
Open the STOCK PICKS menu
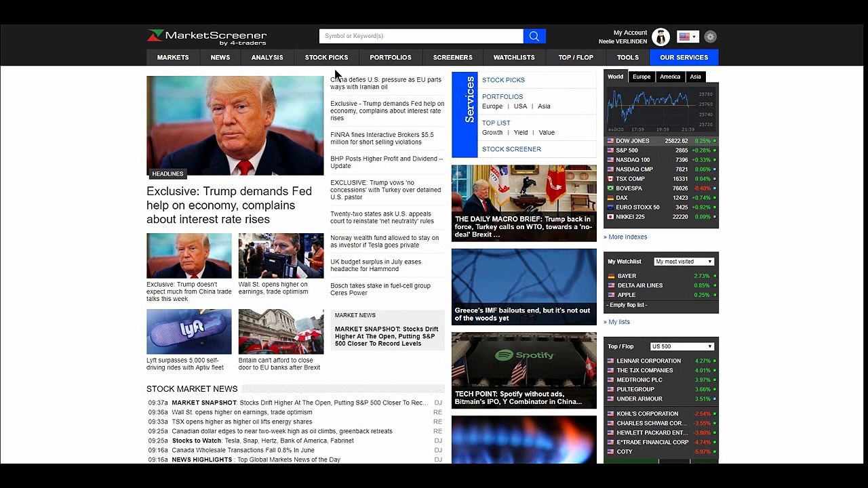pos(326,58)
